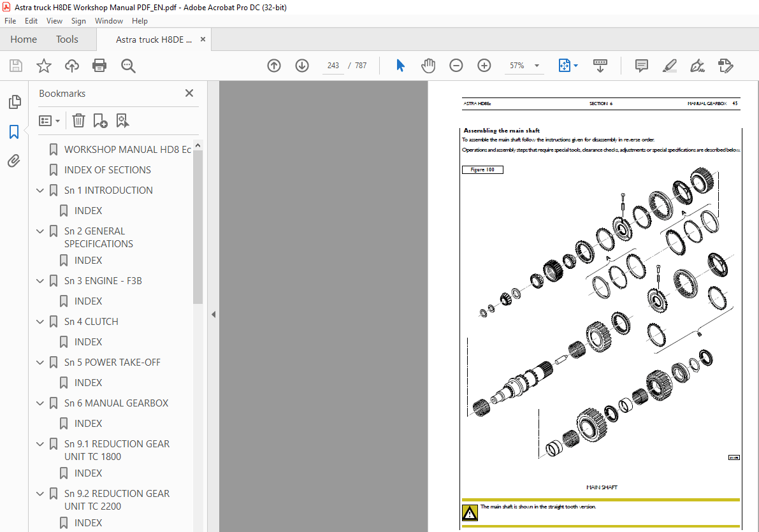Add a sticky note comment
This screenshot has width=759, height=532.
642,66
